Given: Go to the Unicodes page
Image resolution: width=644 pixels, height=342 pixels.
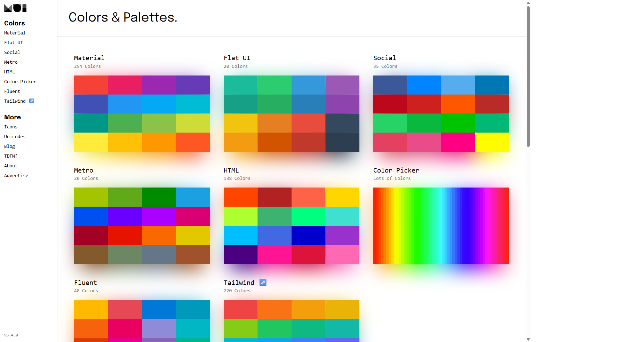Looking at the screenshot, I should (15, 136).
